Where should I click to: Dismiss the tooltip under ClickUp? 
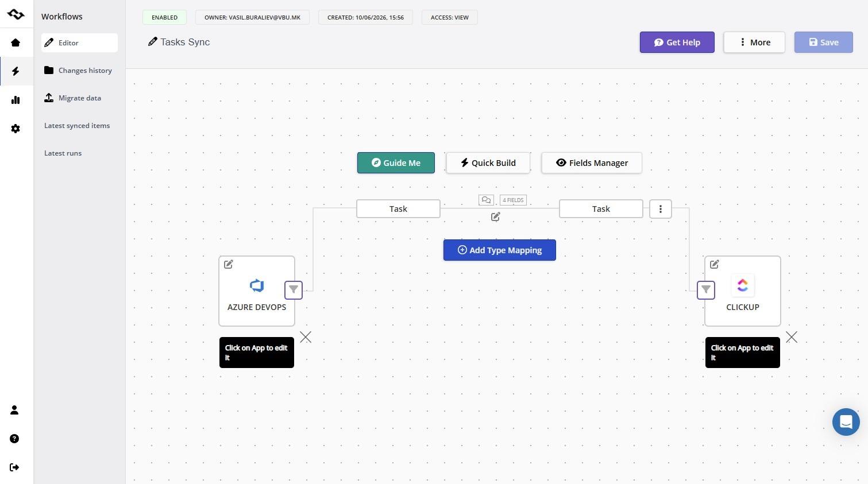pos(792,337)
